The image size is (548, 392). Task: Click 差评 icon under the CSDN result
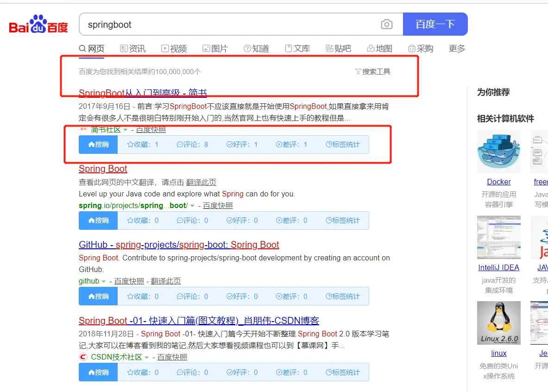click(x=279, y=373)
